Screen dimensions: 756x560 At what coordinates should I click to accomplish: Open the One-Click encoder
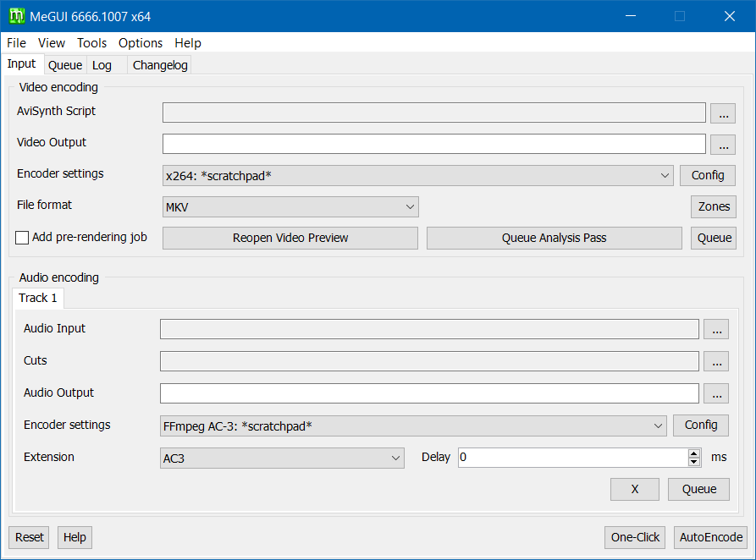click(x=635, y=537)
